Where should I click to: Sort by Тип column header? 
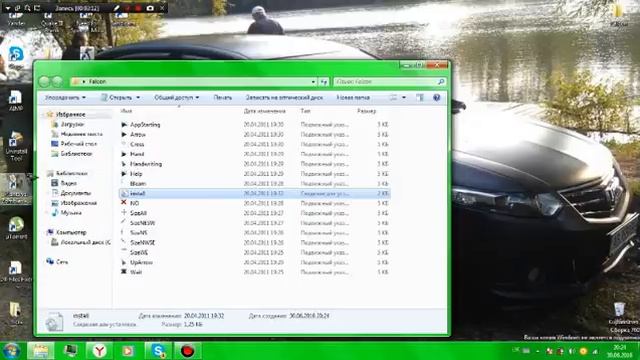(x=305, y=111)
